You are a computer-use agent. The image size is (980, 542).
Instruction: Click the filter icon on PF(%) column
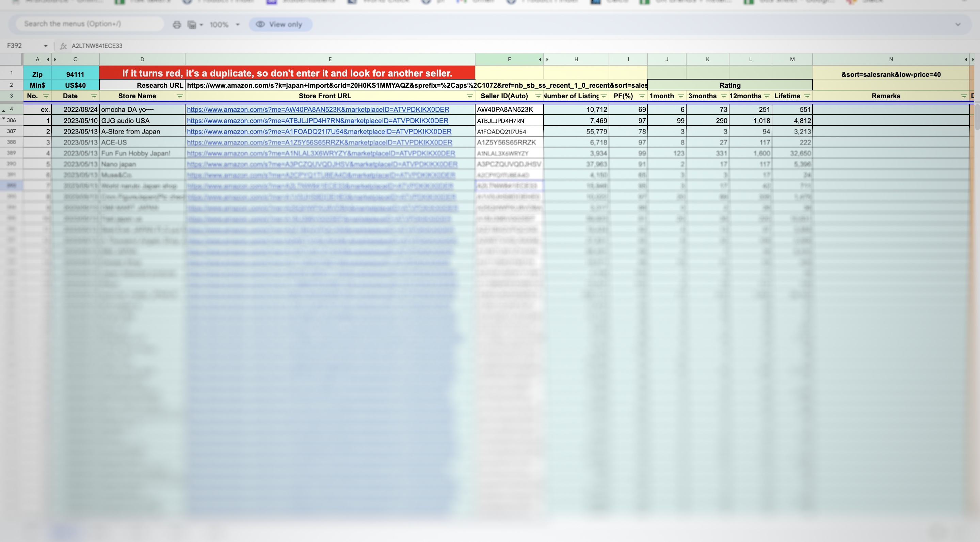tap(642, 96)
